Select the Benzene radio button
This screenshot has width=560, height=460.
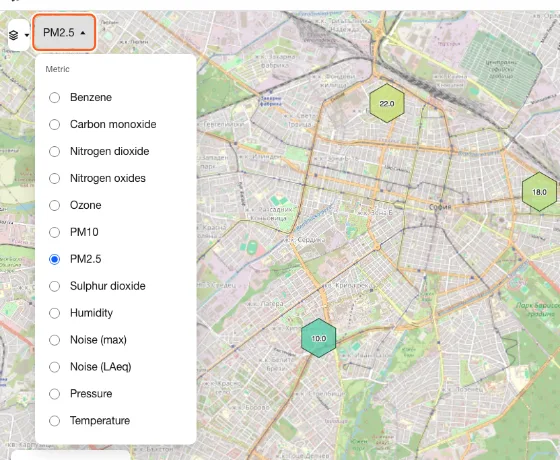coord(54,98)
